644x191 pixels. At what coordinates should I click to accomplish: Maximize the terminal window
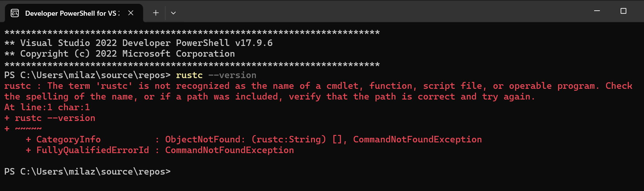[623, 11]
